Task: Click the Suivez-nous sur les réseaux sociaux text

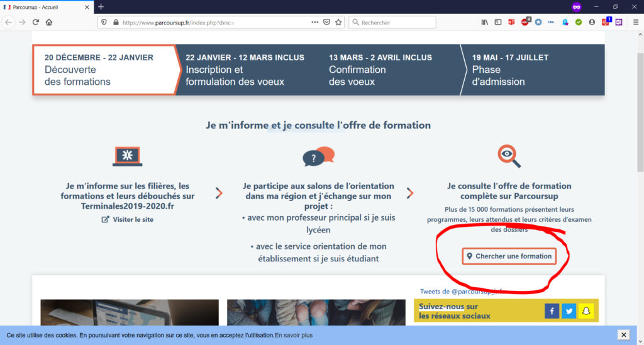Action: [x=454, y=311]
